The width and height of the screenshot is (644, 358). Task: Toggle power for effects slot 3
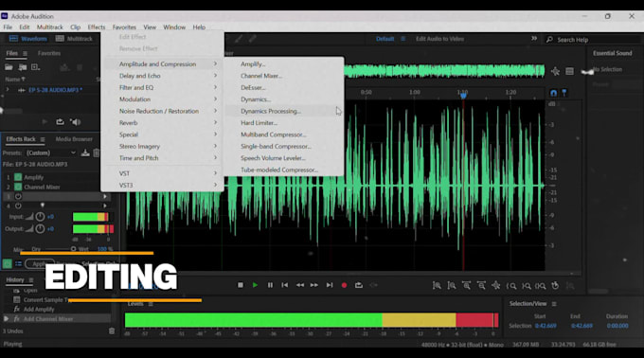pos(18,197)
